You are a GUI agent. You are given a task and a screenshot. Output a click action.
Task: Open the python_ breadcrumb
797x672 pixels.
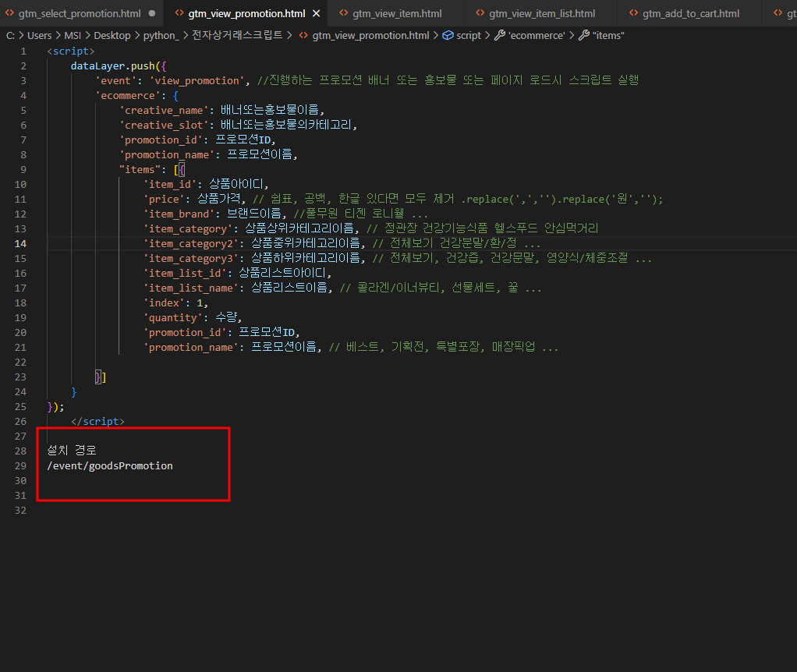[161, 36]
